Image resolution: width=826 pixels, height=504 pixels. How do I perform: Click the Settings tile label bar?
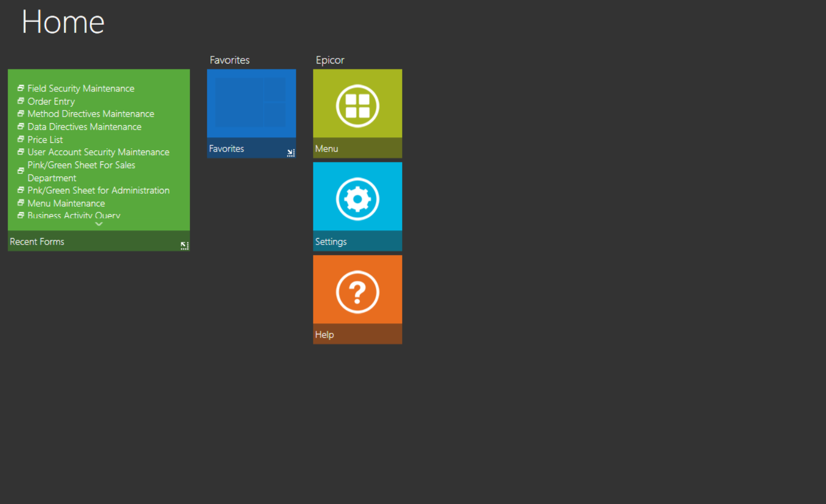(x=357, y=241)
